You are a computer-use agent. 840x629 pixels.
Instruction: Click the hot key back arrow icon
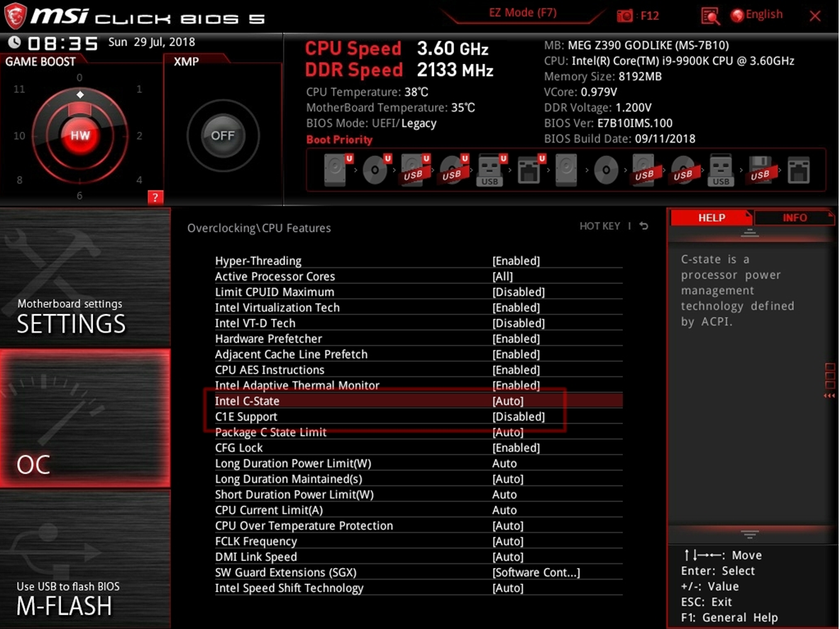[x=644, y=226]
